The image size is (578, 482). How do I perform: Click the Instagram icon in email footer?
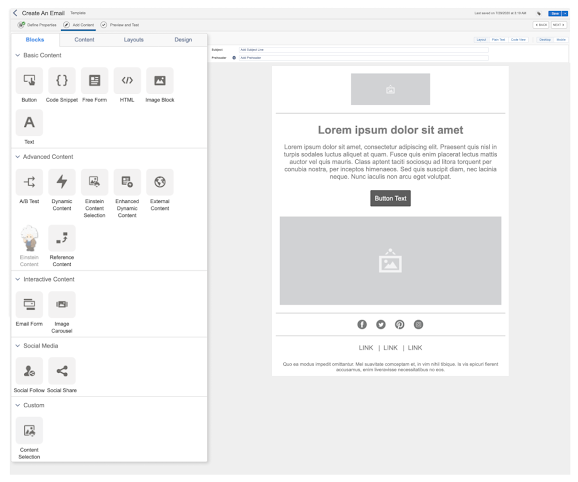(418, 324)
